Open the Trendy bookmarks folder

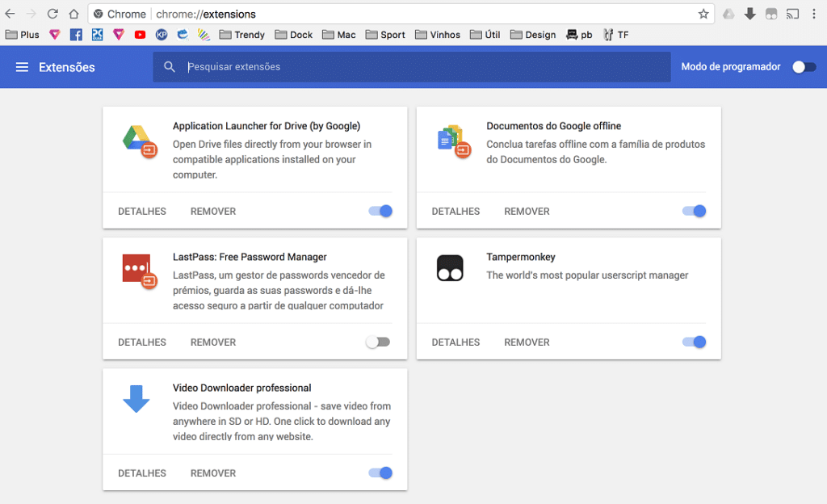click(x=242, y=35)
